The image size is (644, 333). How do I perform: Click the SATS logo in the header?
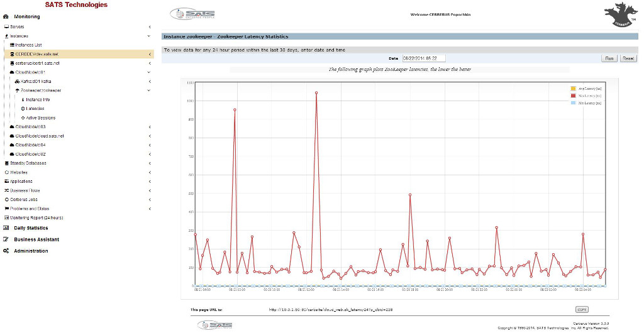pyautogui.click(x=192, y=14)
